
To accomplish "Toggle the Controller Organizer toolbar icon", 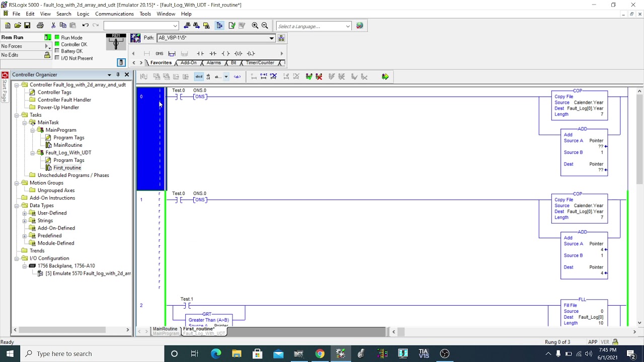I will point(219,26).
